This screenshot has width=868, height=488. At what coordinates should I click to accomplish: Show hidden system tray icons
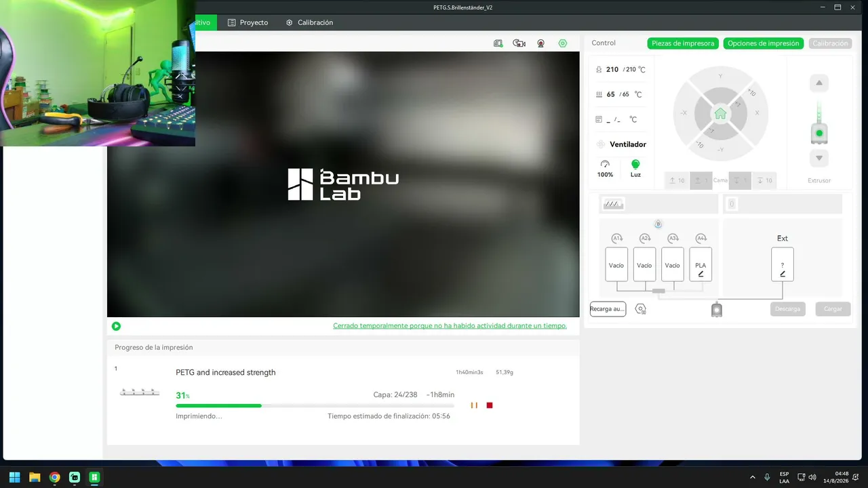tap(752, 477)
